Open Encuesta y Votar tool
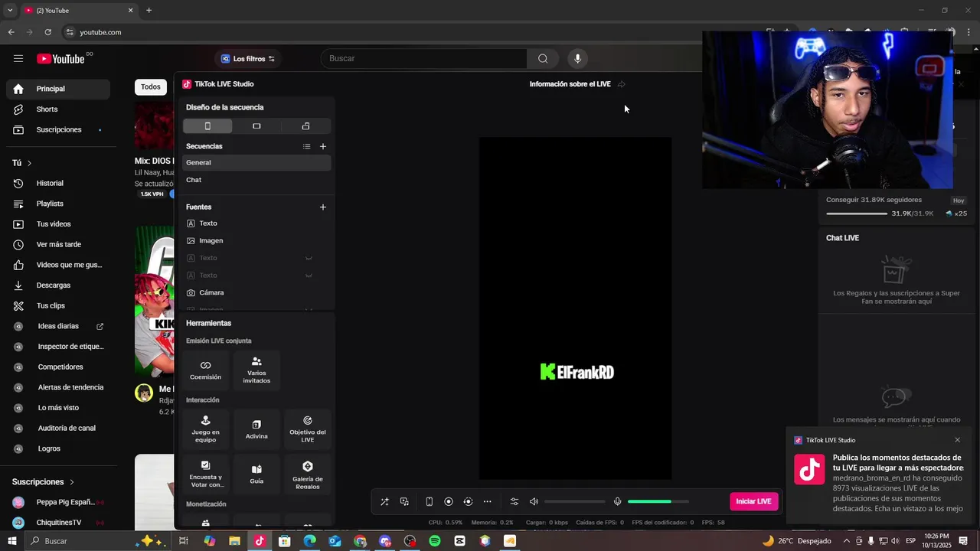This screenshot has height=551, width=980. tap(205, 474)
